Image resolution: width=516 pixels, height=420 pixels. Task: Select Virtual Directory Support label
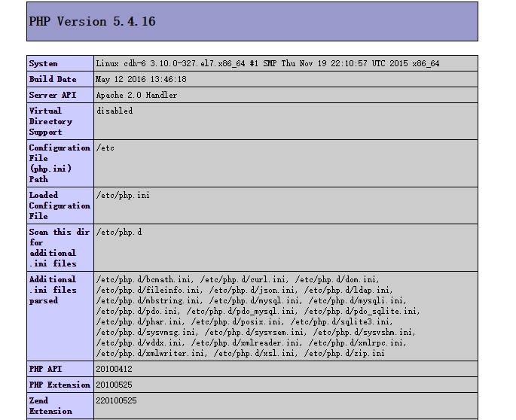click(50, 121)
